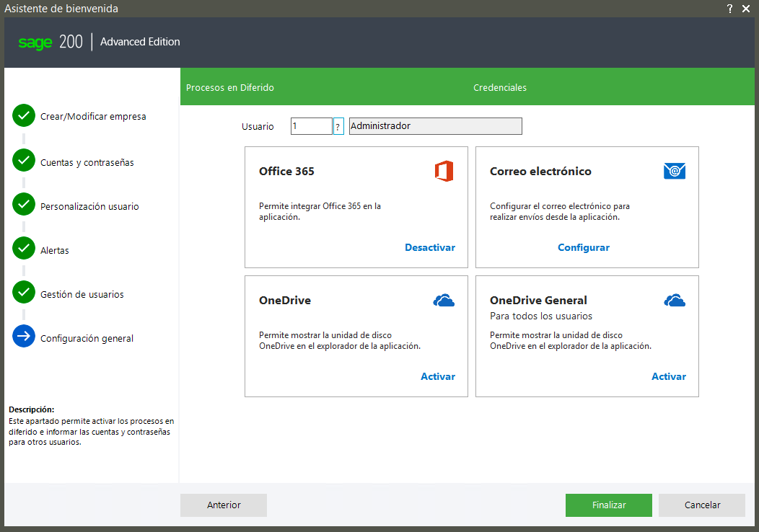
Task: Click the Configuración general arrow icon
Action: click(24, 336)
